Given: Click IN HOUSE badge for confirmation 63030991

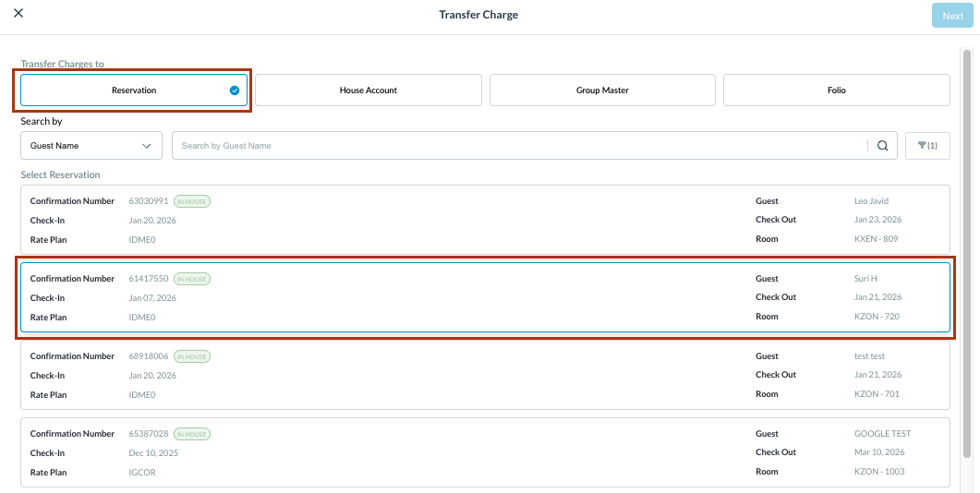Looking at the screenshot, I should (192, 201).
